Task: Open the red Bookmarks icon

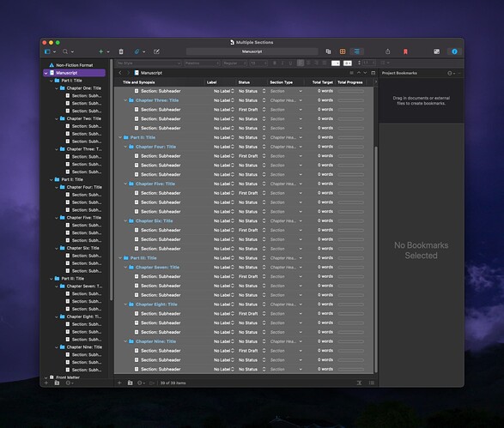Action: pos(405,51)
